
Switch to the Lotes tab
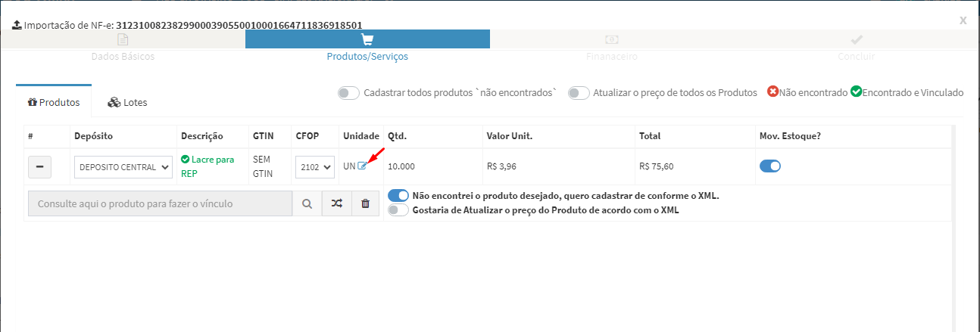click(x=127, y=102)
